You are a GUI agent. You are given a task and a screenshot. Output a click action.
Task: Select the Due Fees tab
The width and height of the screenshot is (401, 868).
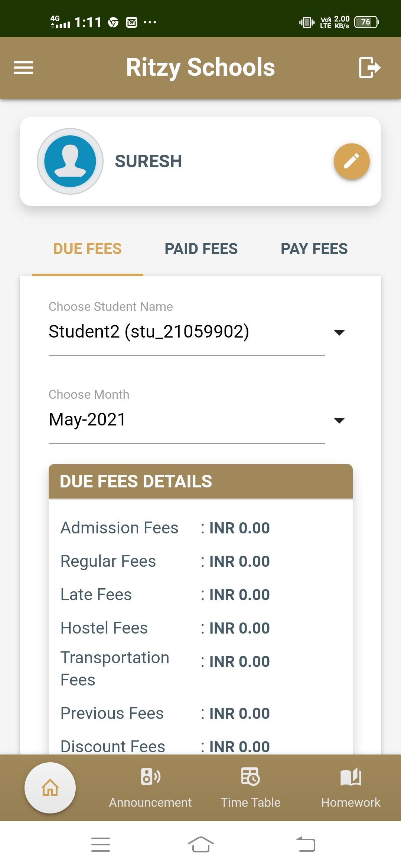[88, 249]
